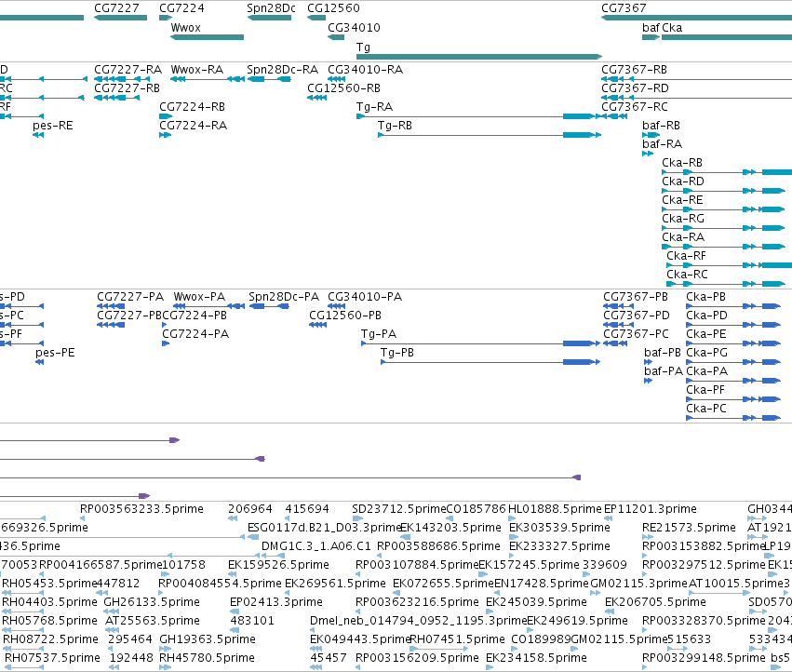Click the Cka-RB transcript label
The height and width of the screenshot is (672, 792).
tap(682, 163)
